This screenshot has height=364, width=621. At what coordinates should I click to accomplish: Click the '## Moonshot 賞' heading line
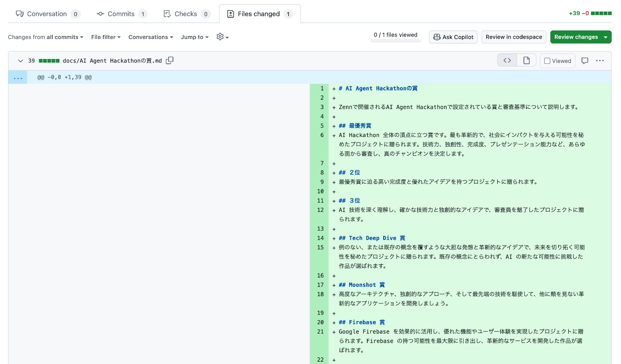pos(362,285)
